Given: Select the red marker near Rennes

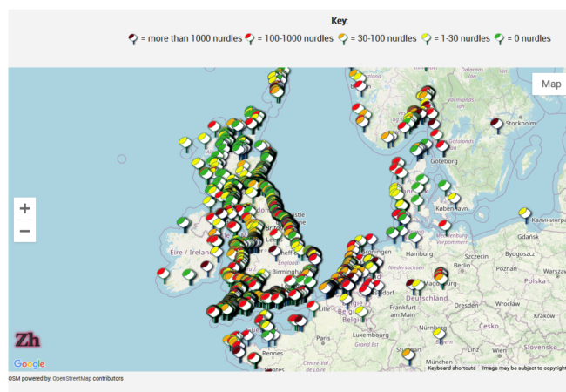Looking at the screenshot, I should click(x=253, y=357).
